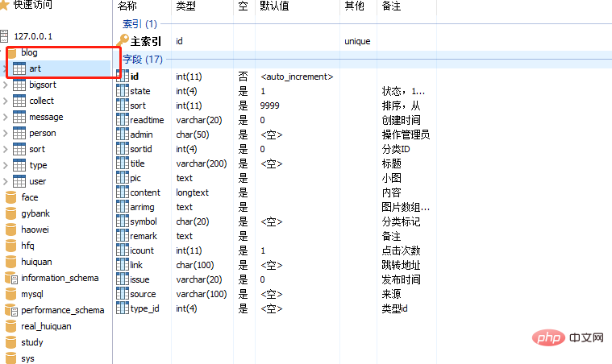This screenshot has width=612, height=364.
Task: Select the 字段 (17) section heading
Action: [143, 60]
